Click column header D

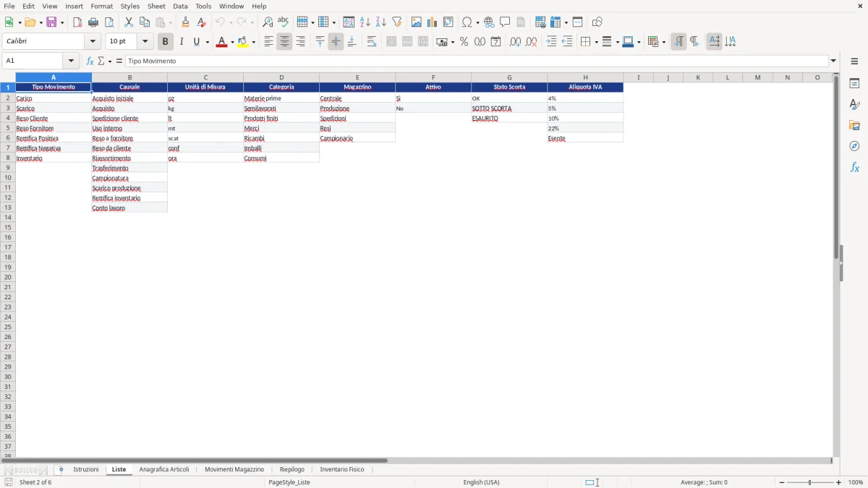(281, 77)
